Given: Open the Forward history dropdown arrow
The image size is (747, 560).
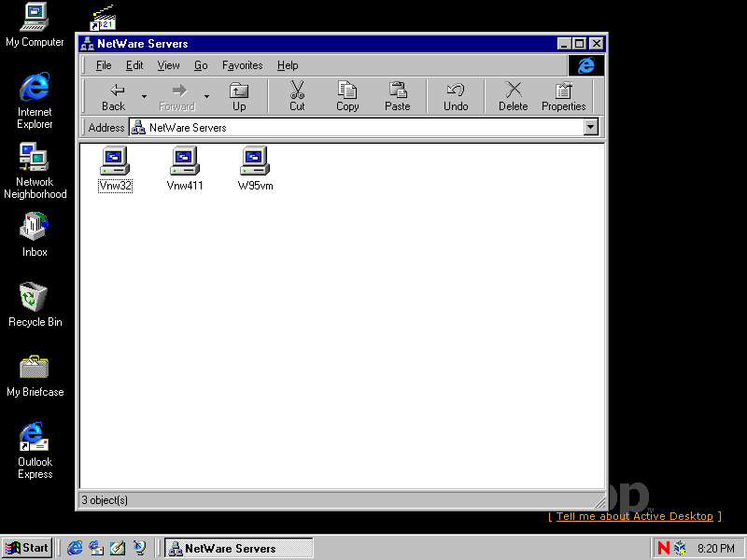Looking at the screenshot, I should [206, 97].
